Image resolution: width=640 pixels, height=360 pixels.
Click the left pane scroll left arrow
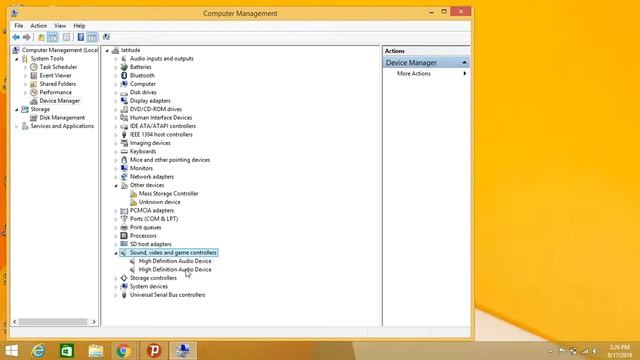15,322
